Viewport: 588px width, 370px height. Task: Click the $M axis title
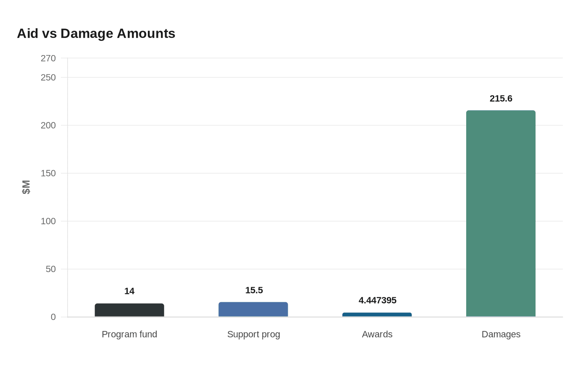[26, 187]
